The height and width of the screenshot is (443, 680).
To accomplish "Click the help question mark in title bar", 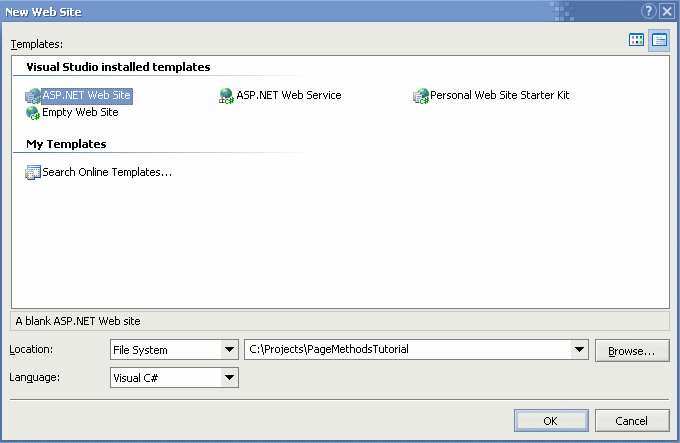I will [x=648, y=11].
